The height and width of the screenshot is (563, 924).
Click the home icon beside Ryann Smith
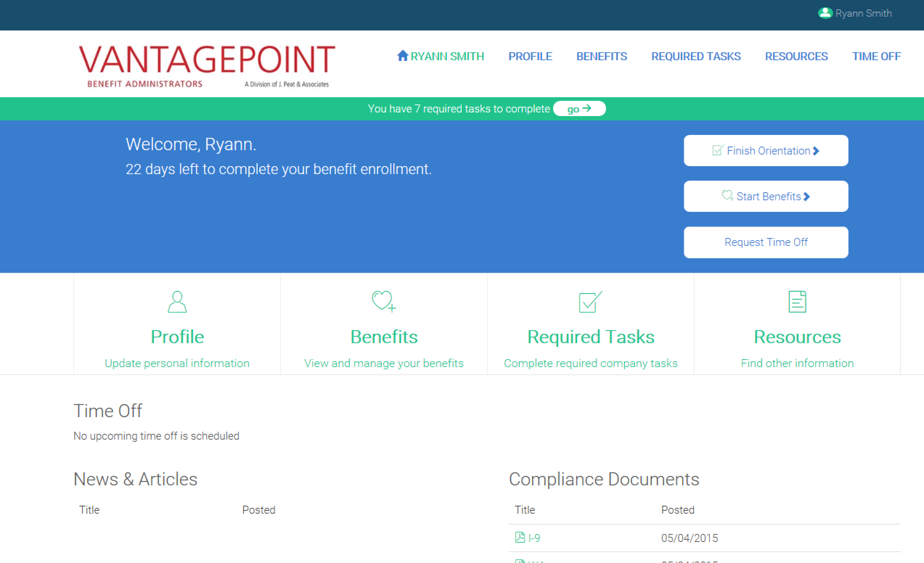point(402,56)
